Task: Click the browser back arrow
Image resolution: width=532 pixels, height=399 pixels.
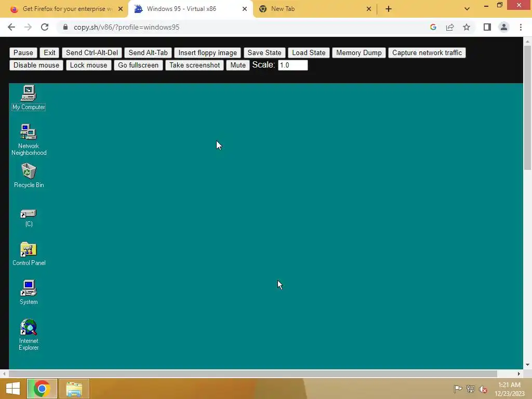Action: click(x=11, y=27)
